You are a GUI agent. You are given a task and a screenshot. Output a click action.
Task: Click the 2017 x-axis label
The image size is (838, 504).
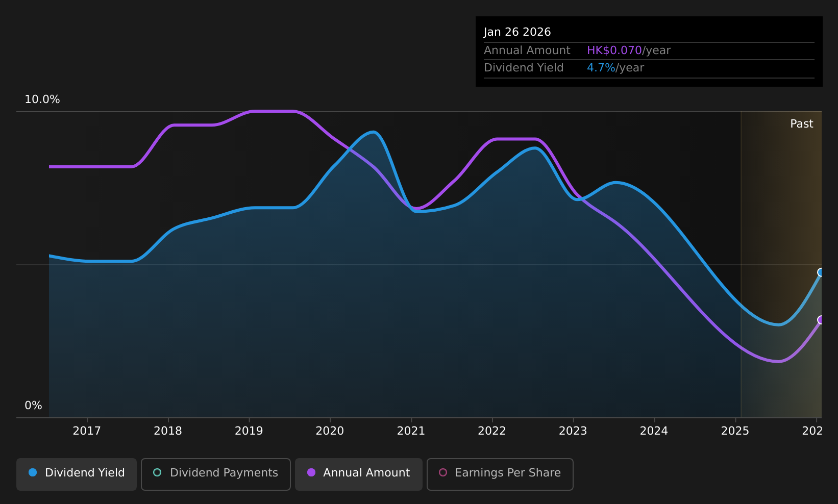click(x=87, y=431)
